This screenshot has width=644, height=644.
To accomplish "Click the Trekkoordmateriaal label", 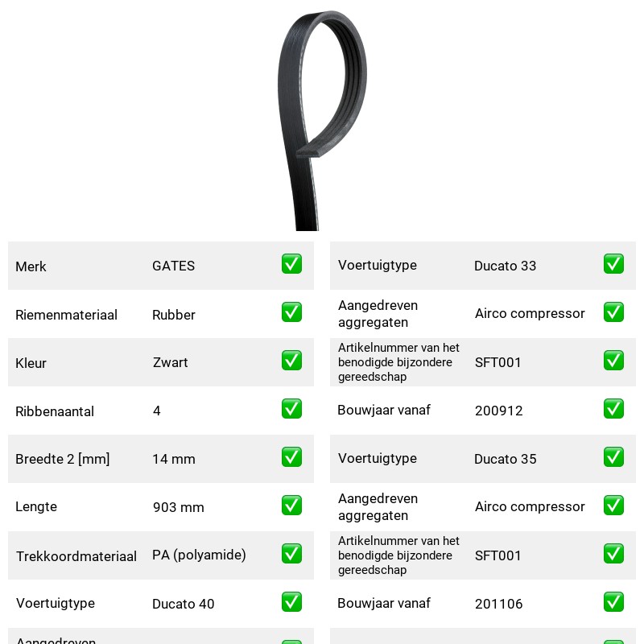I will click(x=76, y=556).
